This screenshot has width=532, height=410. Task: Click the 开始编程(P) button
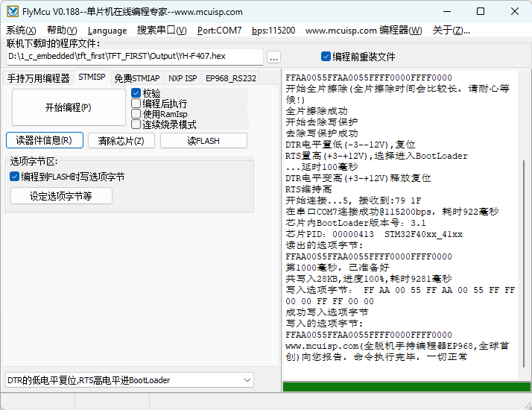69,107
